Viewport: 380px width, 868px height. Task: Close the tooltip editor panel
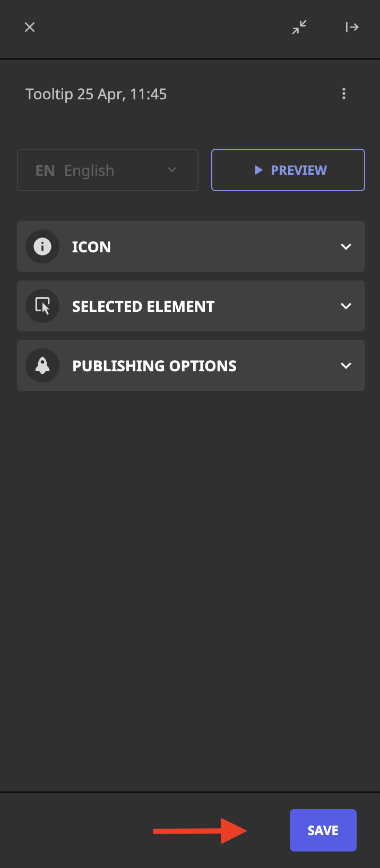click(x=30, y=27)
